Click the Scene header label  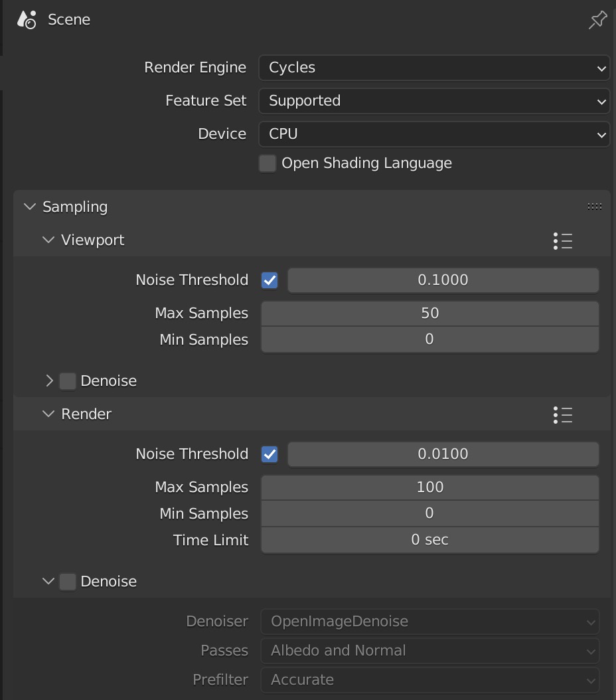pyautogui.click(x=69, y=20)
